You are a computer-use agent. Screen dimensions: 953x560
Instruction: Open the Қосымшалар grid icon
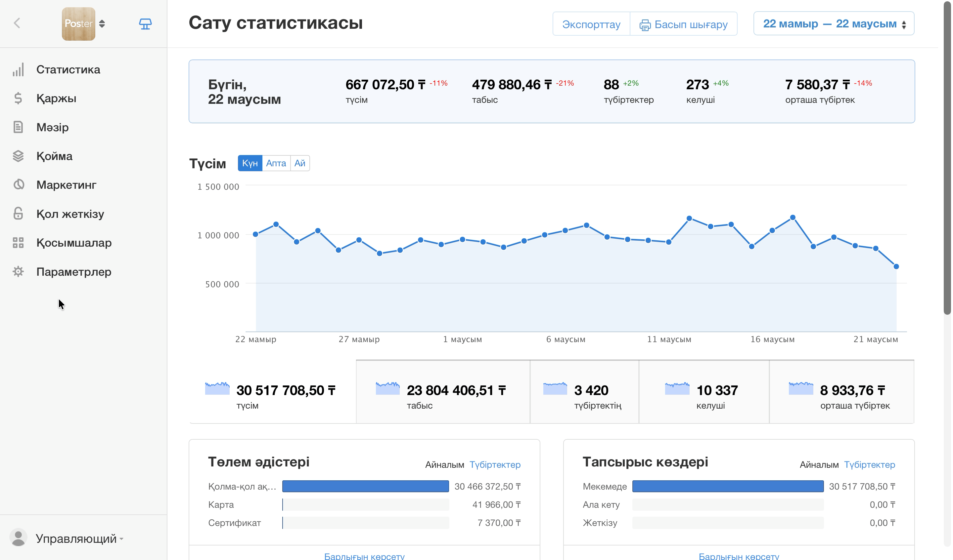(x=18, y=243)
